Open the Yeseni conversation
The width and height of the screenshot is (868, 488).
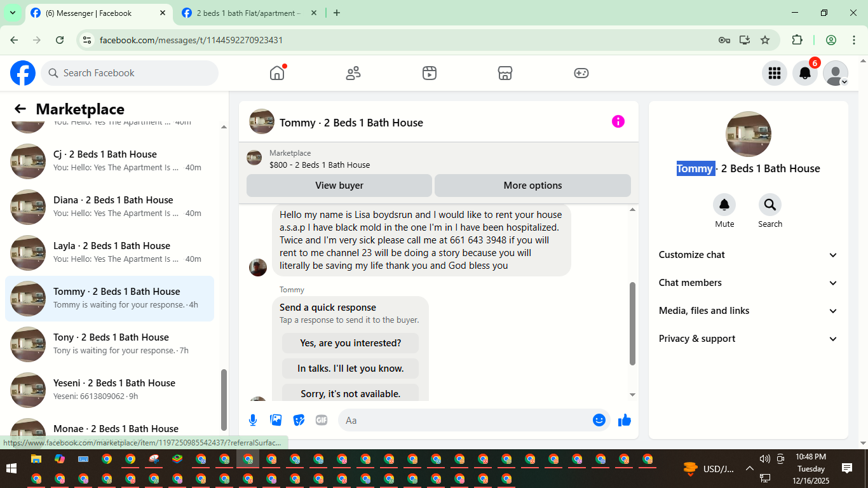tap(109, 390)
